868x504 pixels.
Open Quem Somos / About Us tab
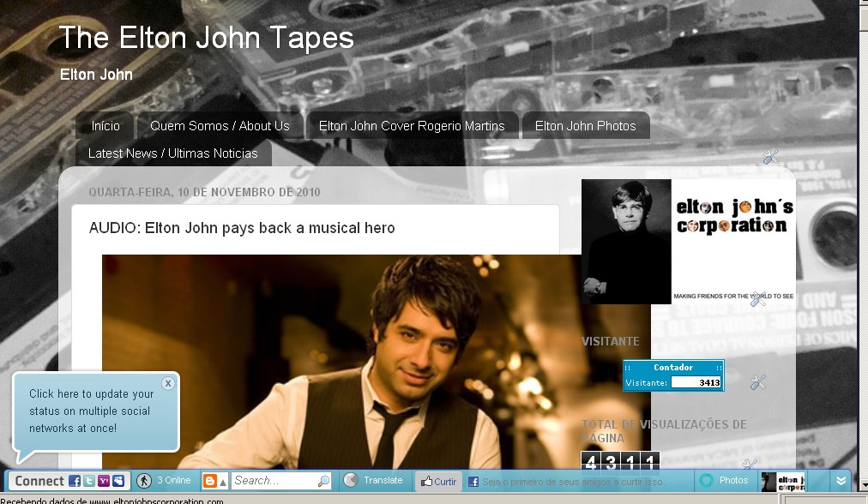point(220,126)
